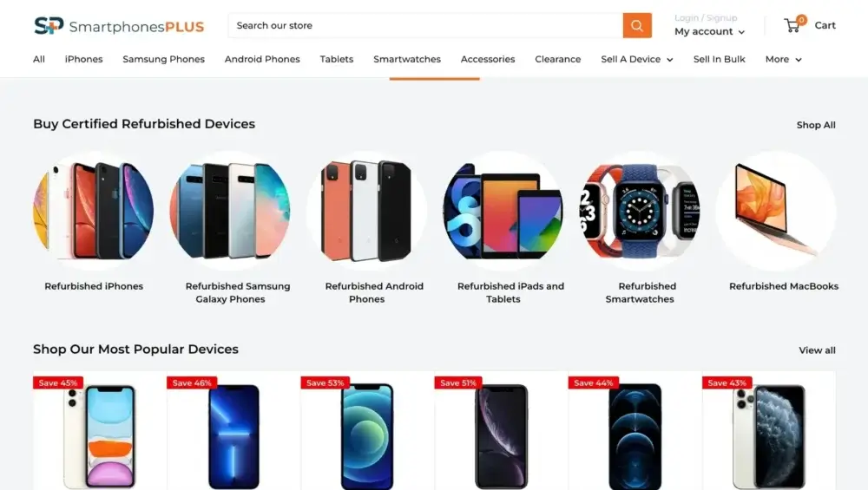Open Refurbished iPhones category image
The height and width of the screenshot is (490, 868).
[x=94, y=211]
